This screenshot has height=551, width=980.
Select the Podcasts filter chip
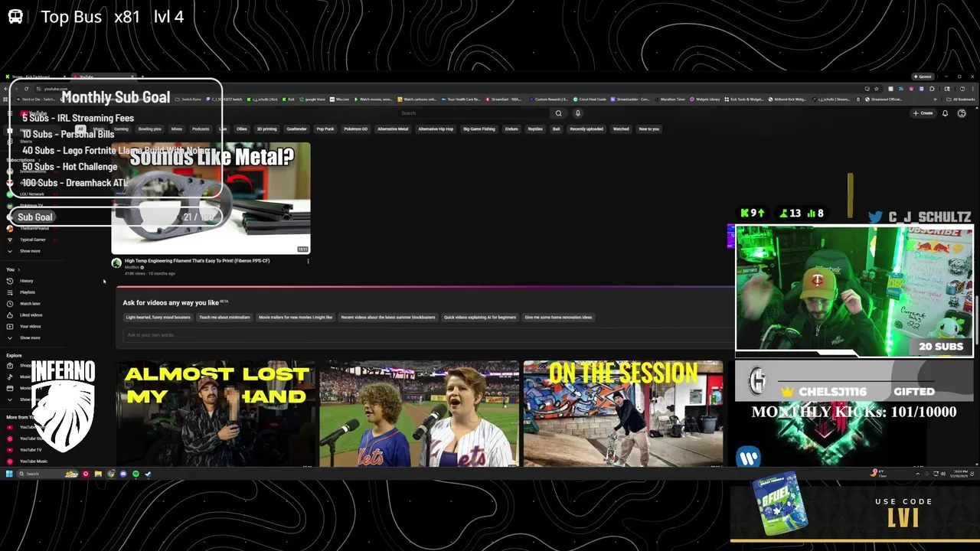tap(201, 129)
